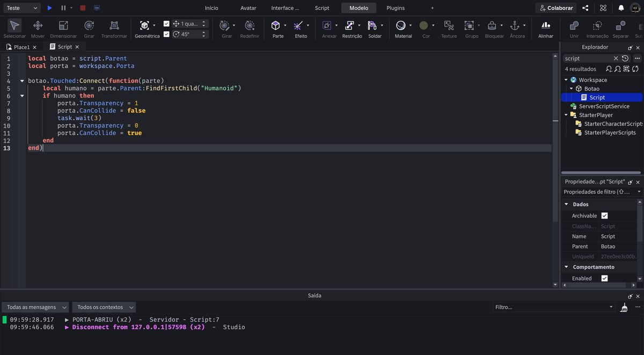Collapse the Comportamento properties section

point(566,267)
